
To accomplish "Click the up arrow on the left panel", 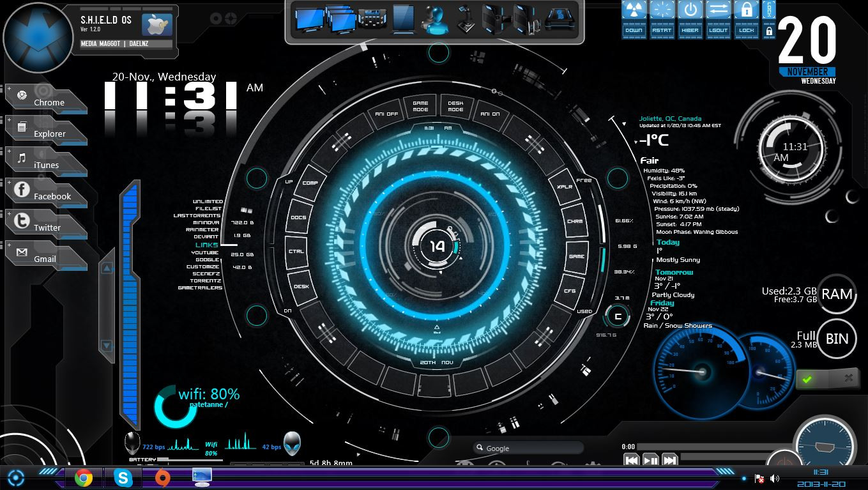I will point(107,270).
